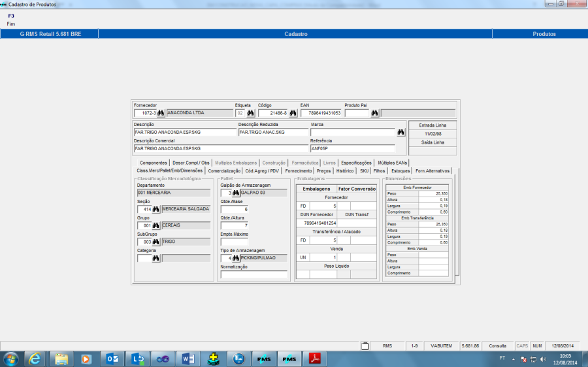Open Adobe Reader from the taskbar

coord(315,359)
